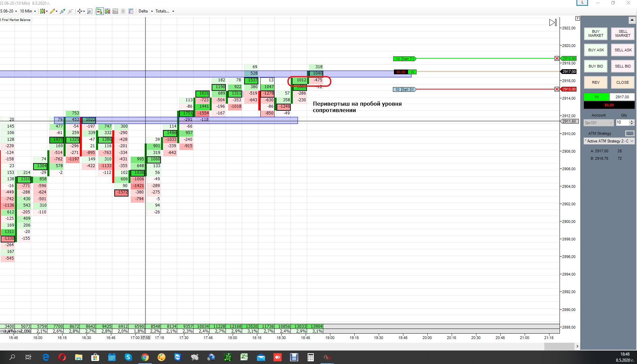Open Skype from taskbar

click(x=128, y=357)
